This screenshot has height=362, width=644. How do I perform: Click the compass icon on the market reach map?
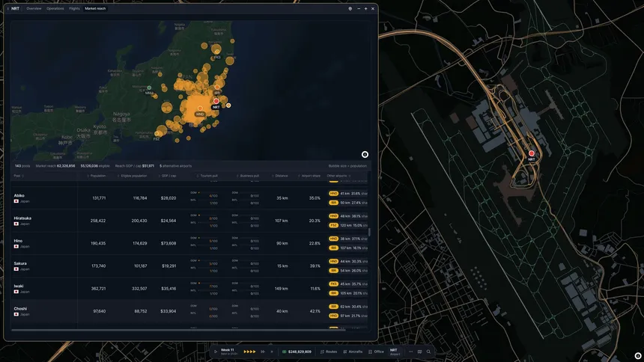pyautogui.click(x=365, y=154)
